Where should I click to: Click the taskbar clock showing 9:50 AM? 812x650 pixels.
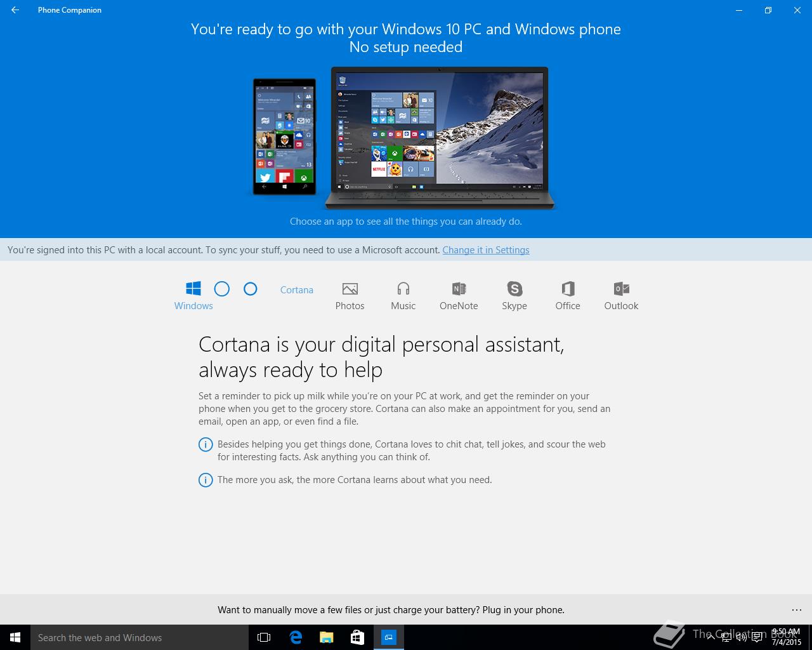point(787,637)
